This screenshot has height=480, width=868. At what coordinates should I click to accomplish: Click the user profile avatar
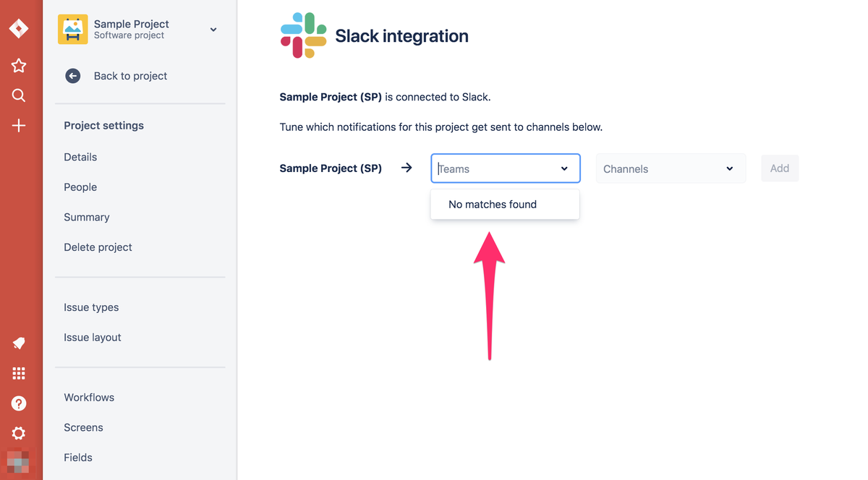click(x=19, y=461)
